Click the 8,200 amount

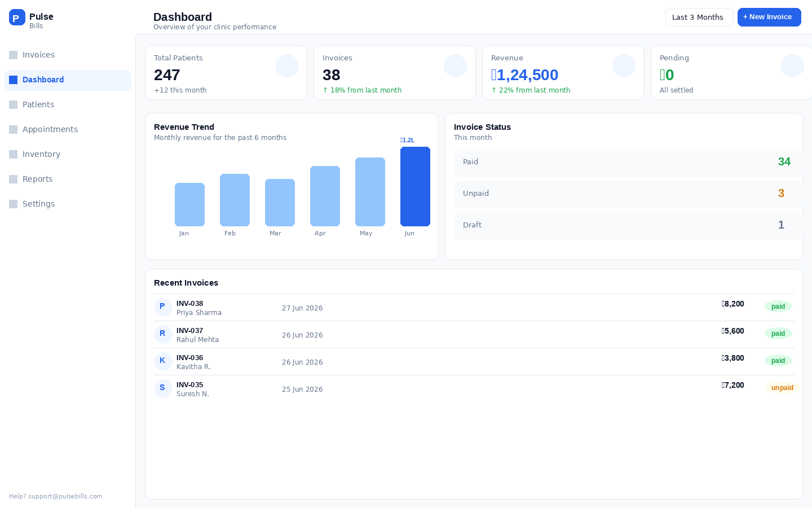coord(733,304)
